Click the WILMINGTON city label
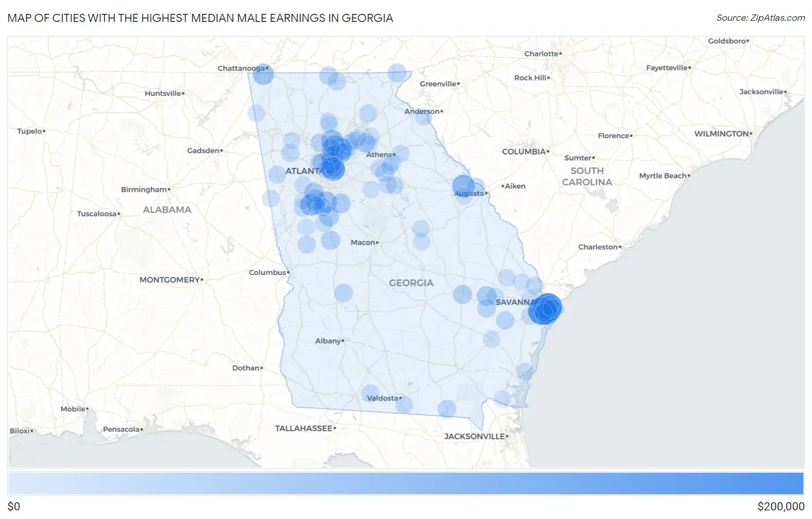Screen dimensions: 812x519 (722, 134)
